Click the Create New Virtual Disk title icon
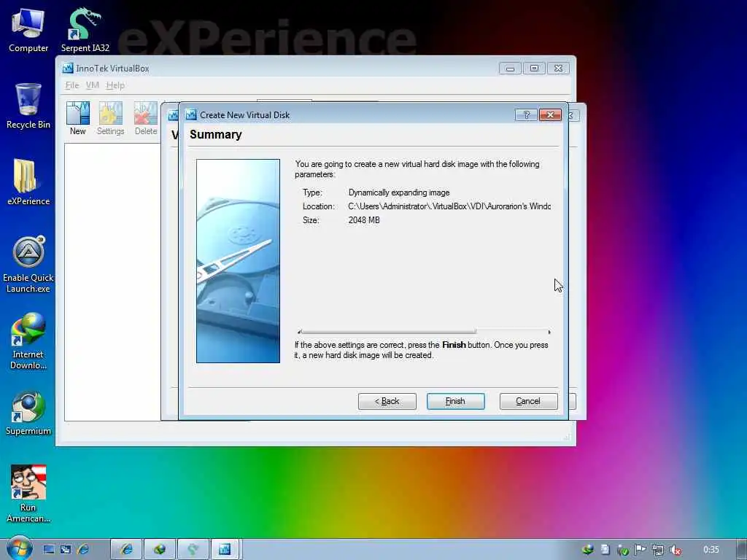The height and width of the screenshot is (560, 747). (x=191, y=114)
